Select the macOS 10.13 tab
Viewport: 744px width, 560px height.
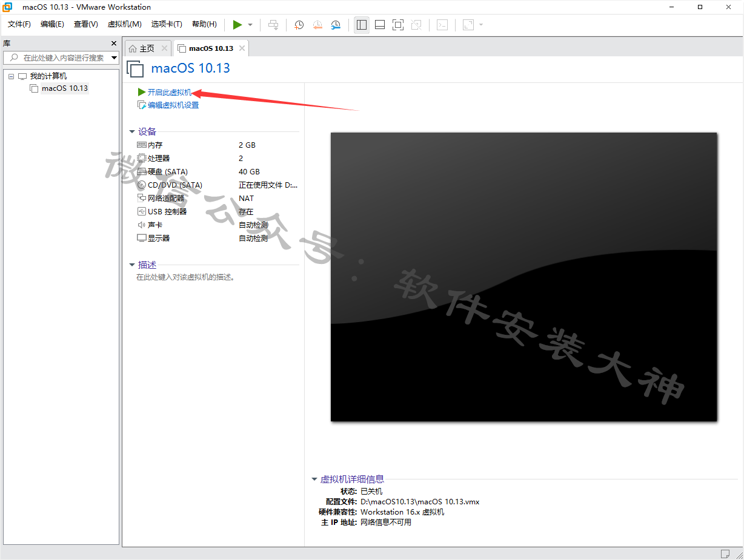[x=211, y=48]
